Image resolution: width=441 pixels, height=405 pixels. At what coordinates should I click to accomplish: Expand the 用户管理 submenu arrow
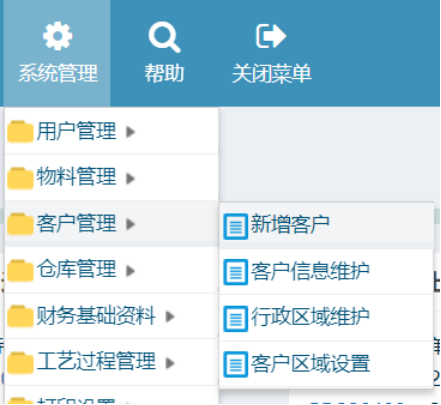[x=130, y=132]
